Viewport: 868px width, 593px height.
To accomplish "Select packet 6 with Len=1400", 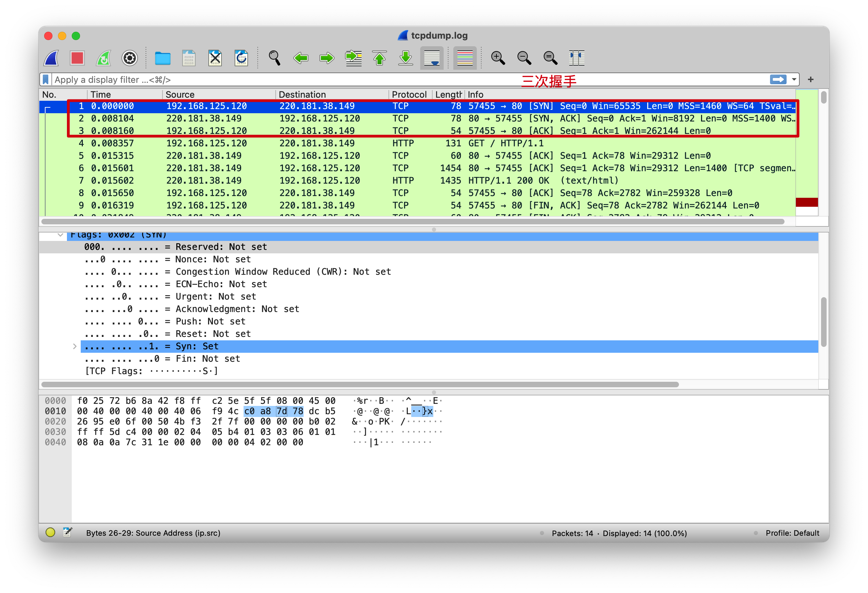I will [417, 168].
